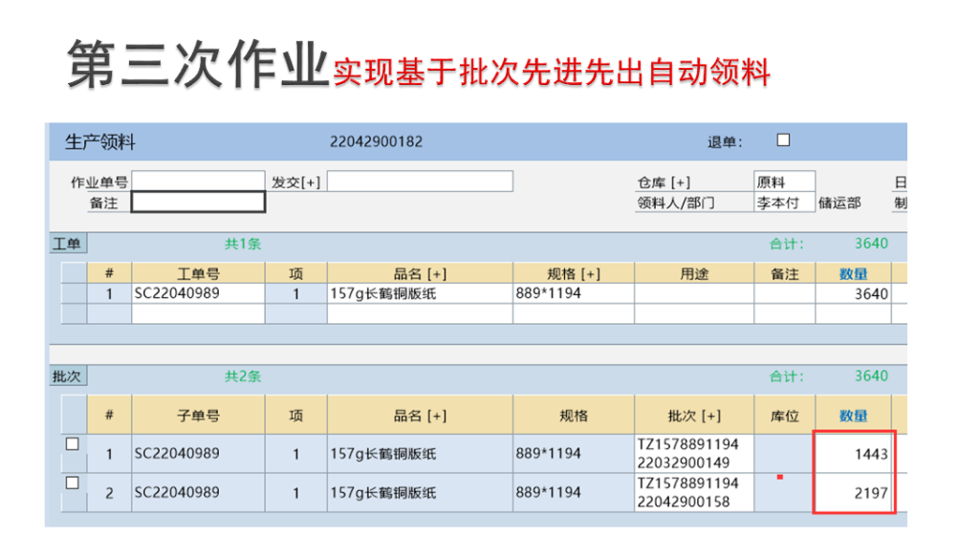980x558 pixels.
Task: Expand the 批次 [+] column header
Action: click(694, 416)
